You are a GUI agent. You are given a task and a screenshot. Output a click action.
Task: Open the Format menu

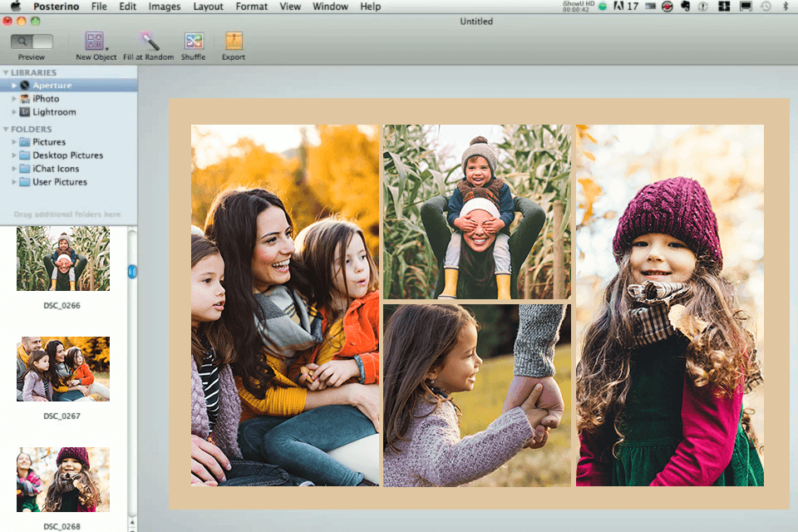(x=251, y=7)
